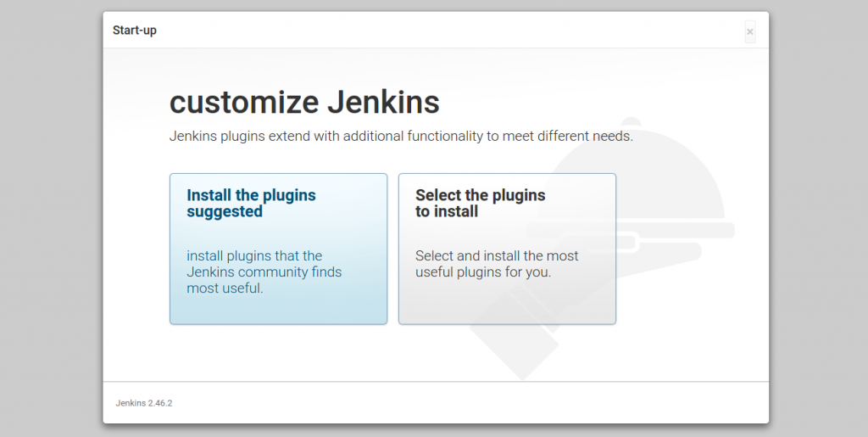The image size is (868, 437).
Task: Choose the Install the plugins suggested card
Action: (x=278, y=249)
